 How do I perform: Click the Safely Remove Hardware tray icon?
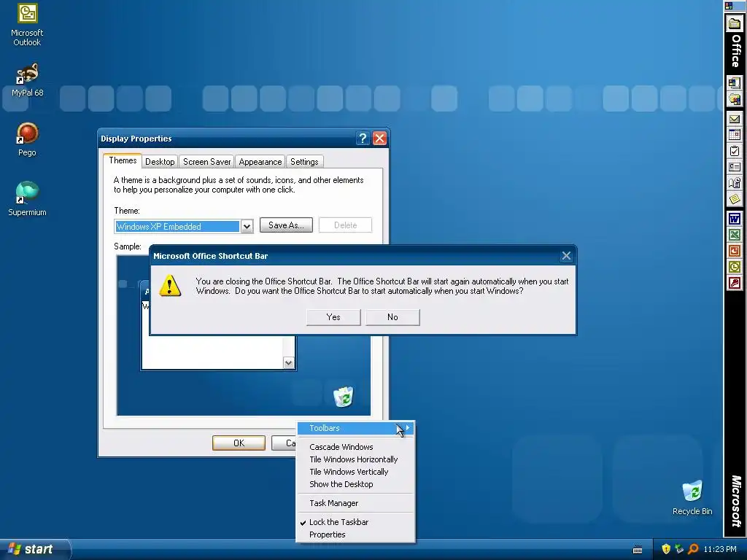point(679,549)
